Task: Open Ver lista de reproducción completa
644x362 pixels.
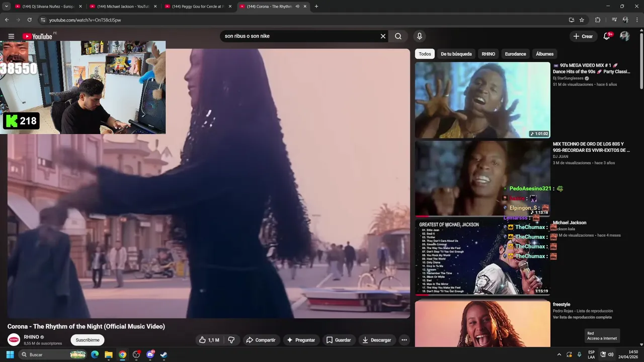Action: [x=582, y=317]
